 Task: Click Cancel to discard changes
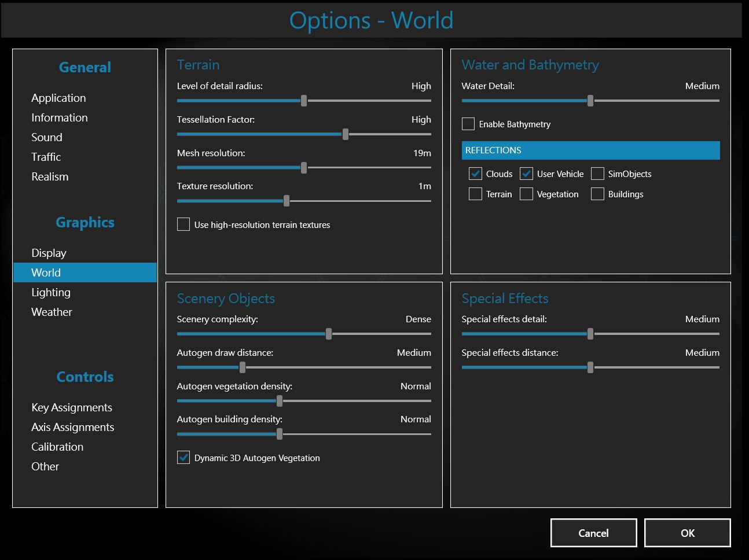coord(593,533)
